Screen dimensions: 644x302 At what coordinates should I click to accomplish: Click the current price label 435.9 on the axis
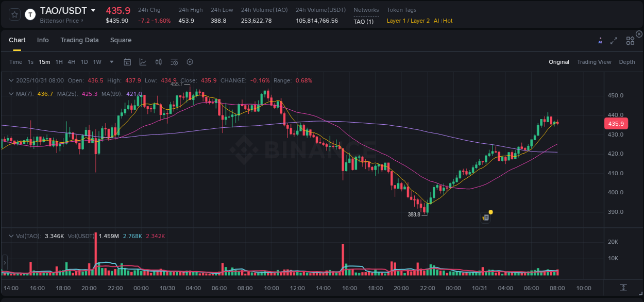[616, 123]
